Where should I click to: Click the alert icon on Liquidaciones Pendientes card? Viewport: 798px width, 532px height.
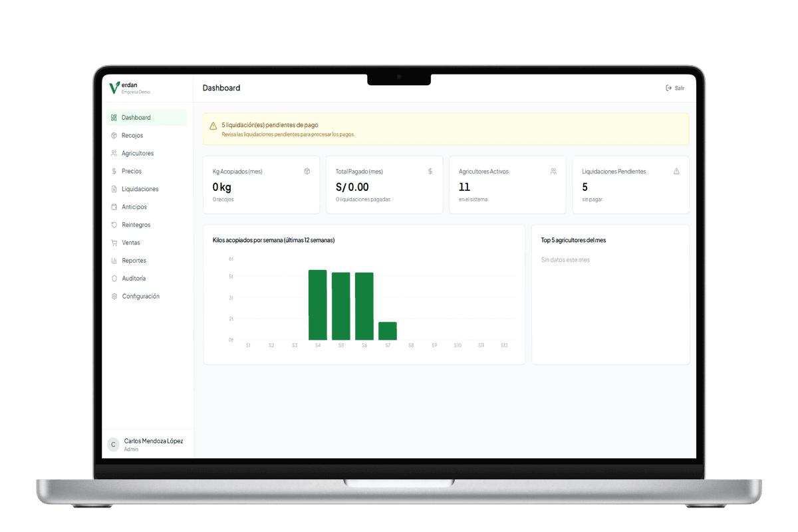676,172
